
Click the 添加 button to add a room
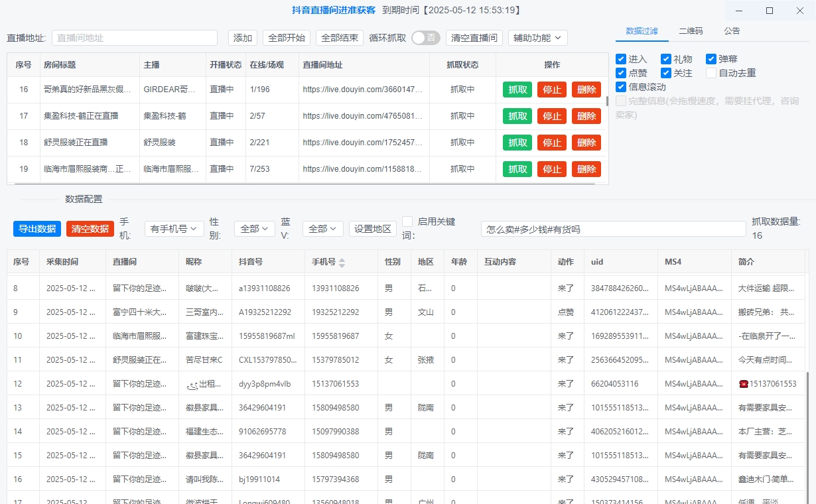coord(242,38)
